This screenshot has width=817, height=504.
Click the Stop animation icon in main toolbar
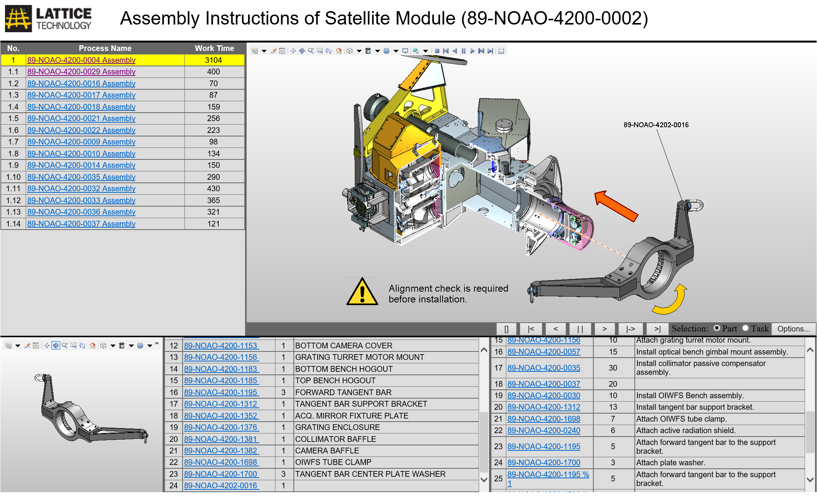pos(437,51)
